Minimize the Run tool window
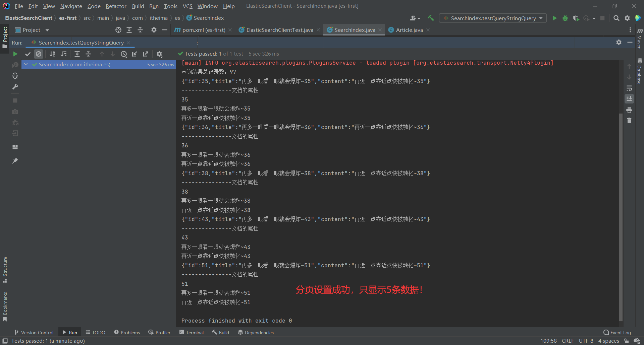The image size is (644, 345). [x=630, y=42]
